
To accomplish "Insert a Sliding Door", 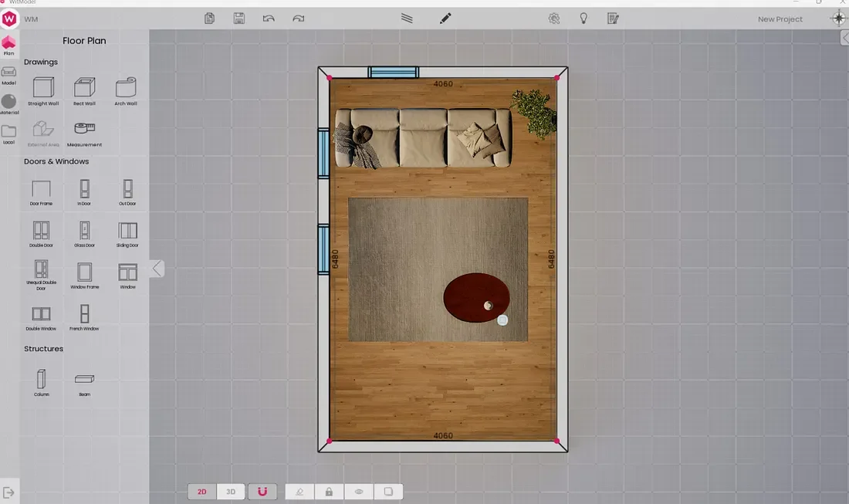I will click(127, 234).
